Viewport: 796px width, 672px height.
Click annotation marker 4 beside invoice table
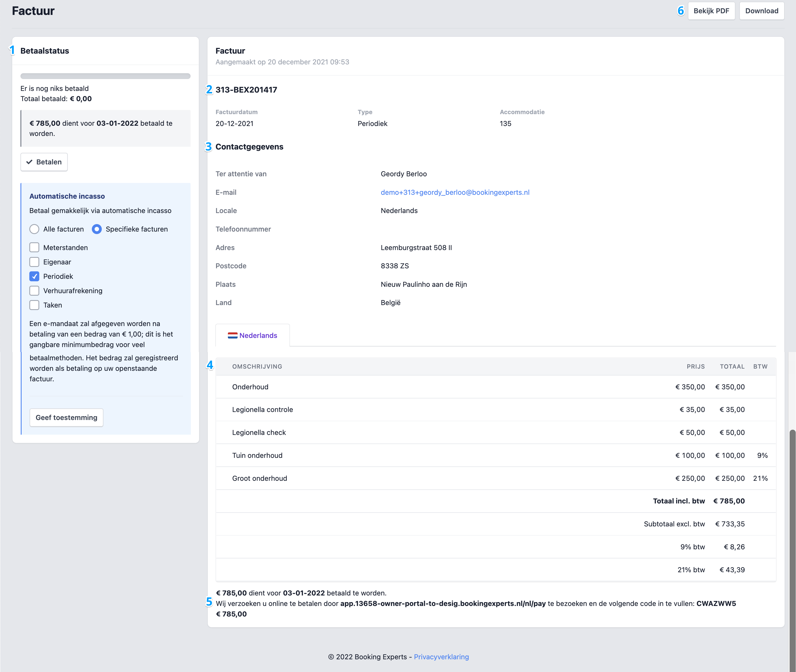pyautogui.click(x=210, y=365)
